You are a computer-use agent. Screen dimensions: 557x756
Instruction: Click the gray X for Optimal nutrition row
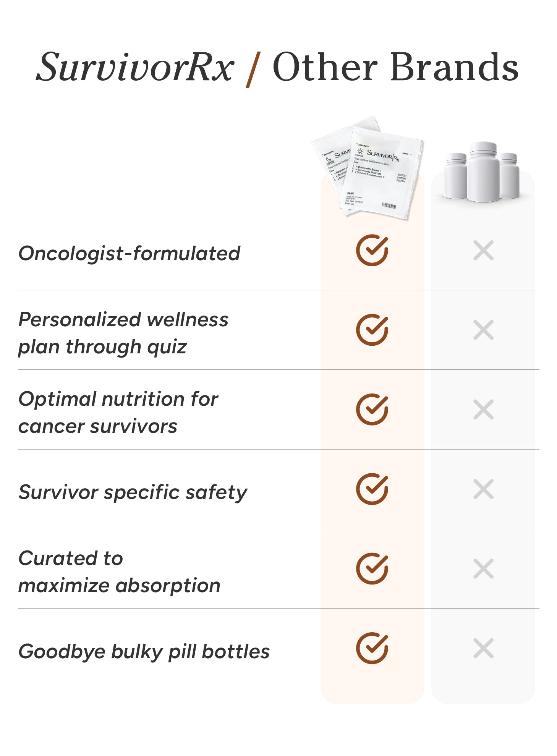[x=483, y=410]
